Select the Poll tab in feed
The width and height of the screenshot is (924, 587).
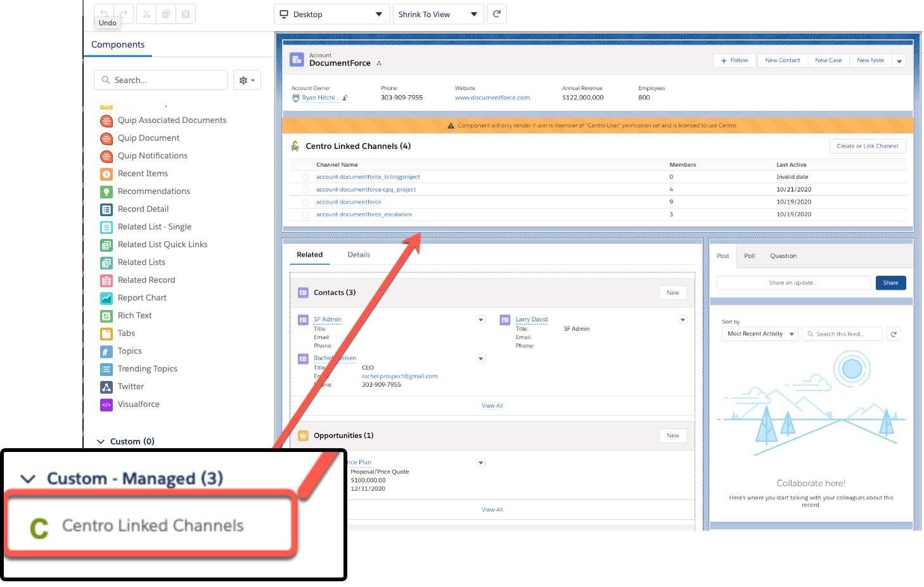750,256
